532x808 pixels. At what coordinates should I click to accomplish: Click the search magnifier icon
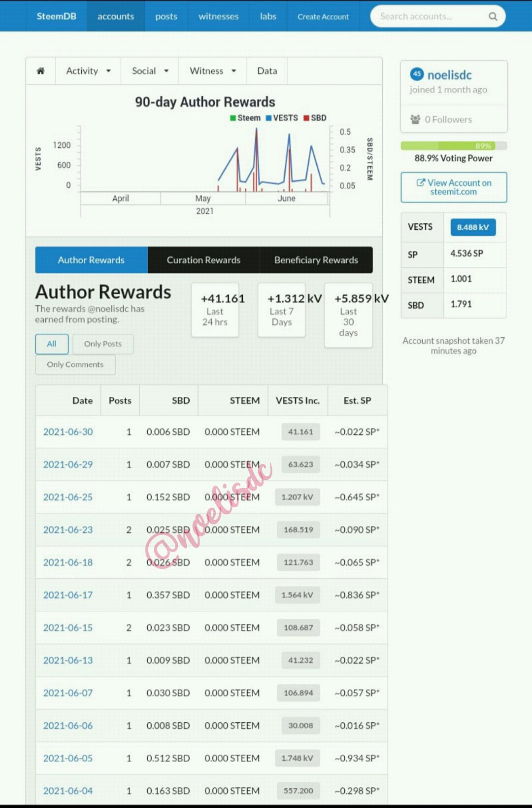pyautogui.click(x=493, y=17)
